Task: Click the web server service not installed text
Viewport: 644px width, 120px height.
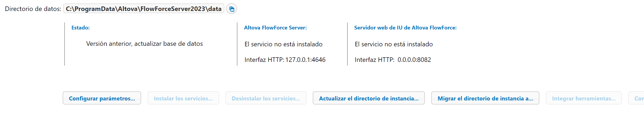Action: (x=394, y=44)
